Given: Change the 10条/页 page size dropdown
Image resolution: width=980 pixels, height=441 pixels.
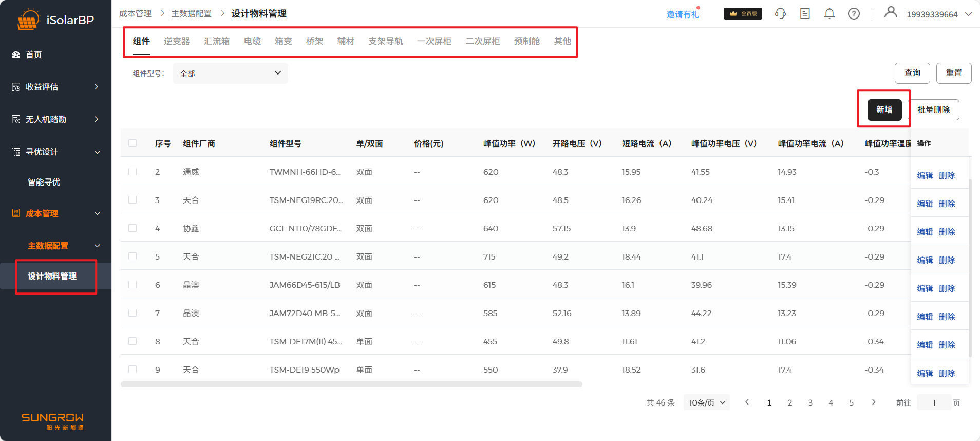Looking at the screenshot, I should (706, 402).
